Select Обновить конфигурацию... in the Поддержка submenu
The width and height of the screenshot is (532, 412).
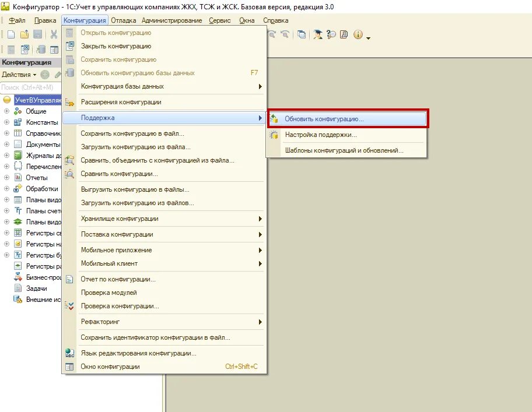(348, 119)
